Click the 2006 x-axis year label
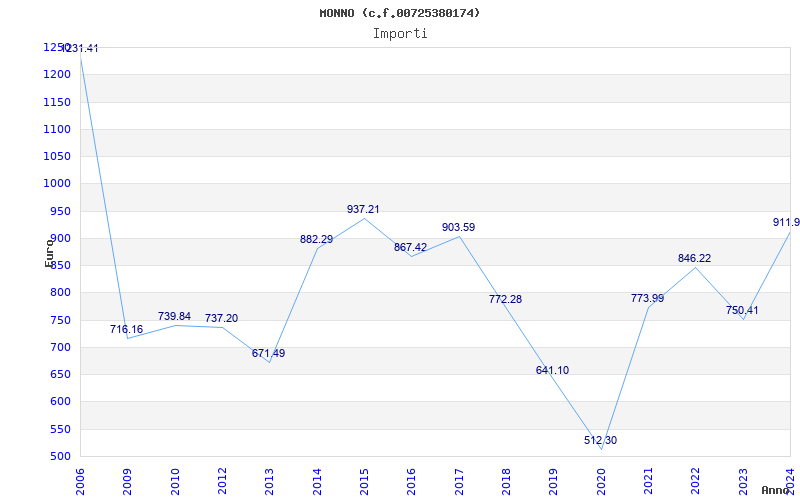The image size is (800, 500). tap(80, 481)
